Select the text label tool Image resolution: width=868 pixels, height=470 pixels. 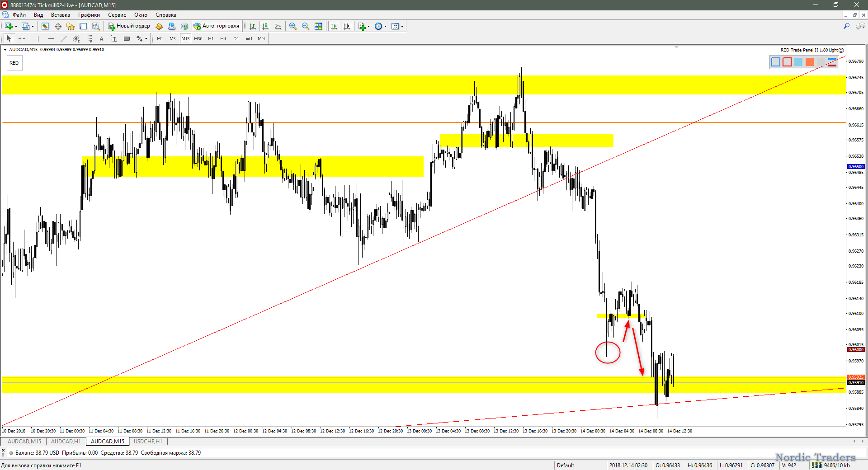pyautogui.click(x=114, y=38)
